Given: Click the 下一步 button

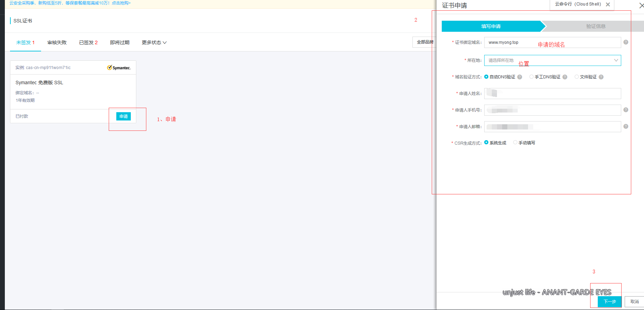Looking at the screenshot, I should point(609,301).
